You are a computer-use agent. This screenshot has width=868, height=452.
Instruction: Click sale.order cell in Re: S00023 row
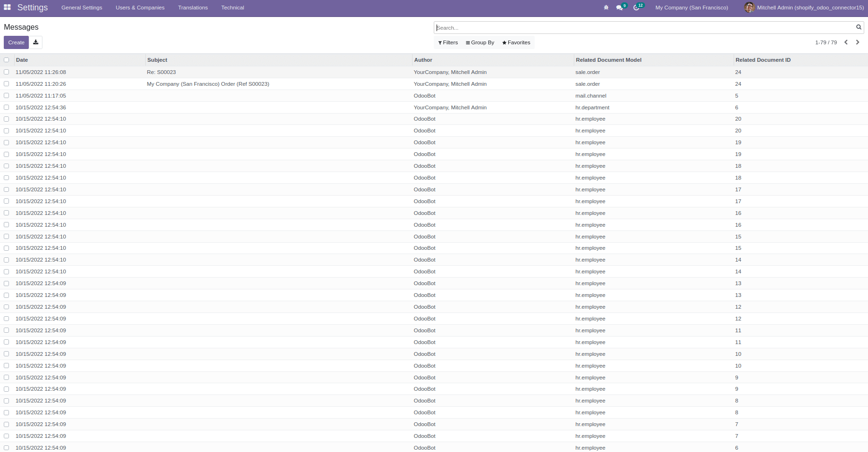point(587,72)
